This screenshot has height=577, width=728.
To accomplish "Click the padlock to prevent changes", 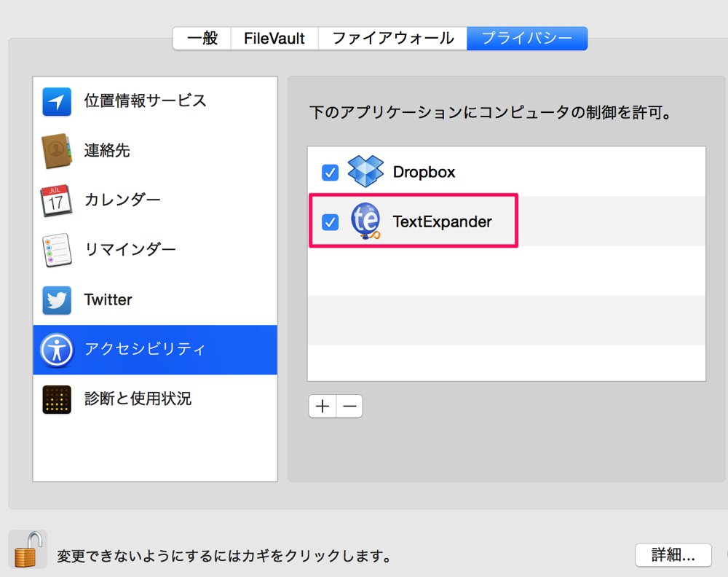I will pyautogui.click(x=28, y=549).
